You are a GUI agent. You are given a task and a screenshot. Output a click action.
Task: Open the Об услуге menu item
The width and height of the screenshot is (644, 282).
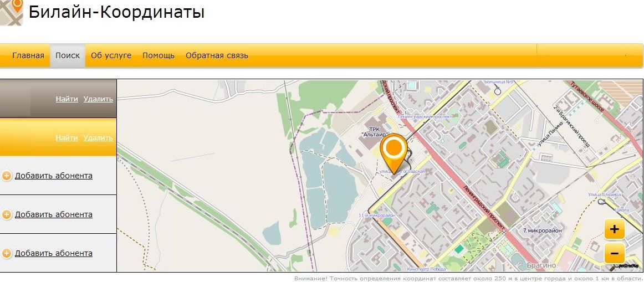pos(111,55)
